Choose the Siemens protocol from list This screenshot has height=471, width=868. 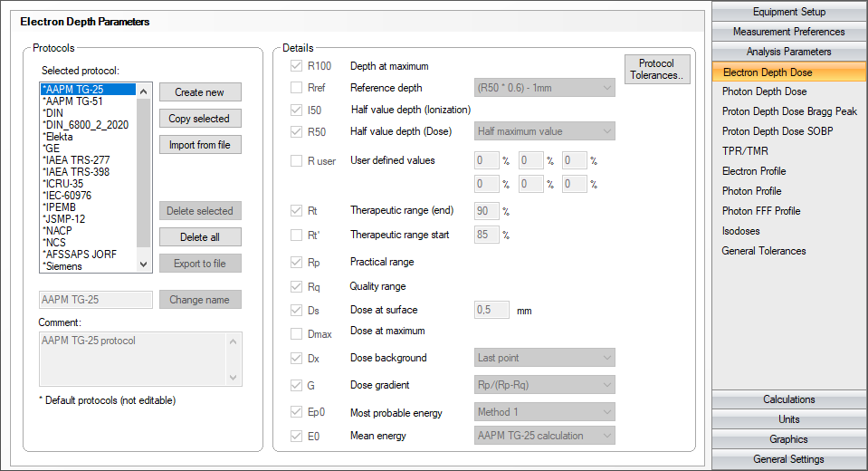click(x=62, y=266)
